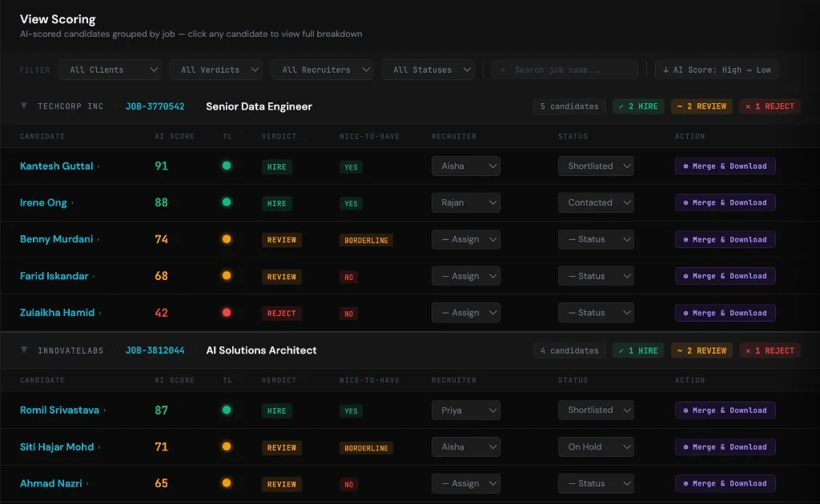Open Romil Srivastava's Shortlisted status dropdown

pos(596,410)
